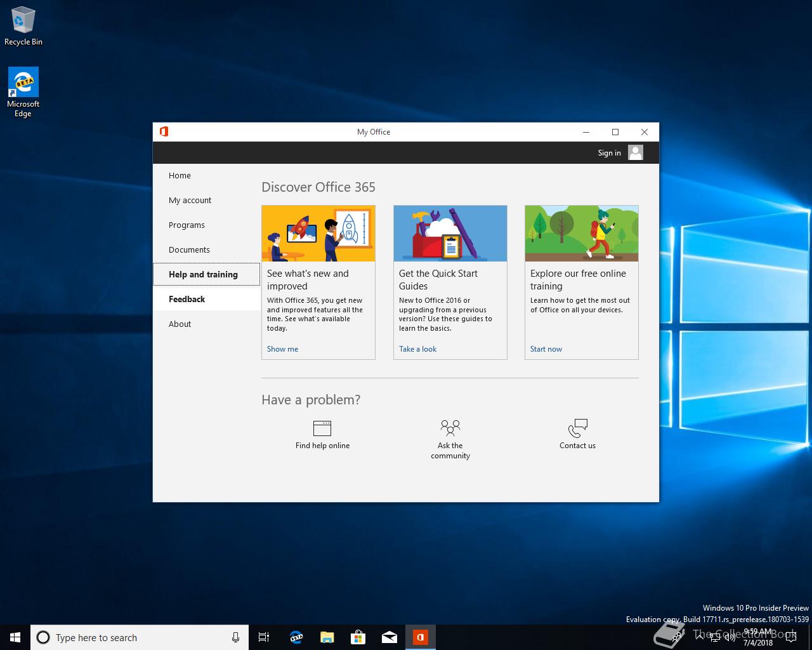Open the Feedback section

206,299
